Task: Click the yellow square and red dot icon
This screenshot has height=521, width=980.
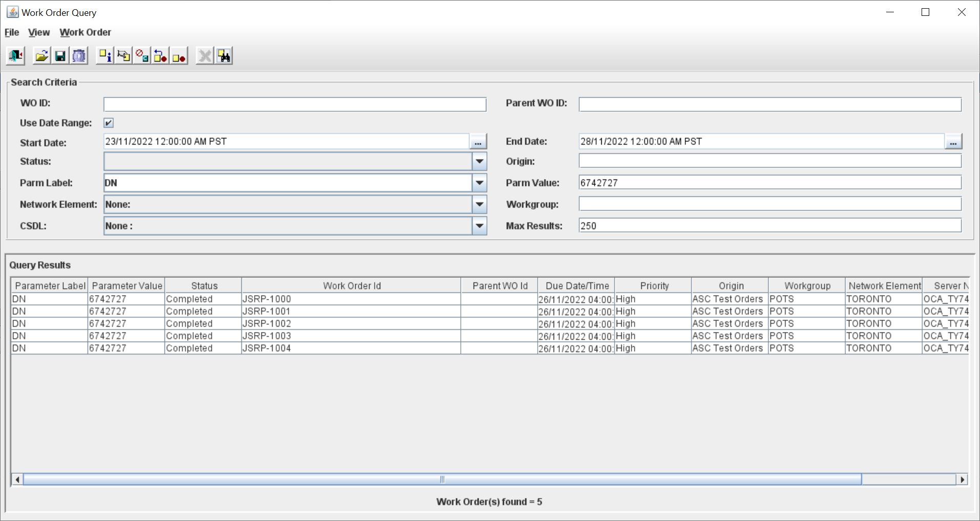Action: (179, 56)
